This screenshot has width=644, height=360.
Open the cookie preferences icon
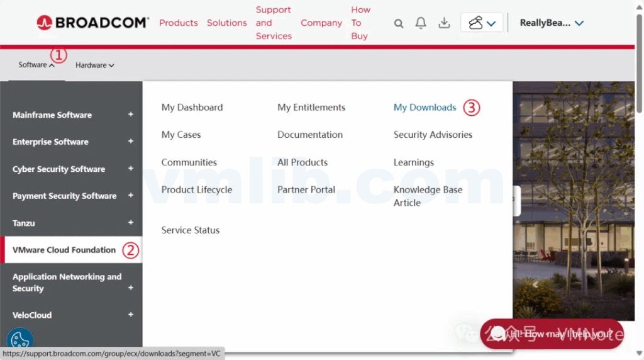pyautogui.click(x=19, y=340)
